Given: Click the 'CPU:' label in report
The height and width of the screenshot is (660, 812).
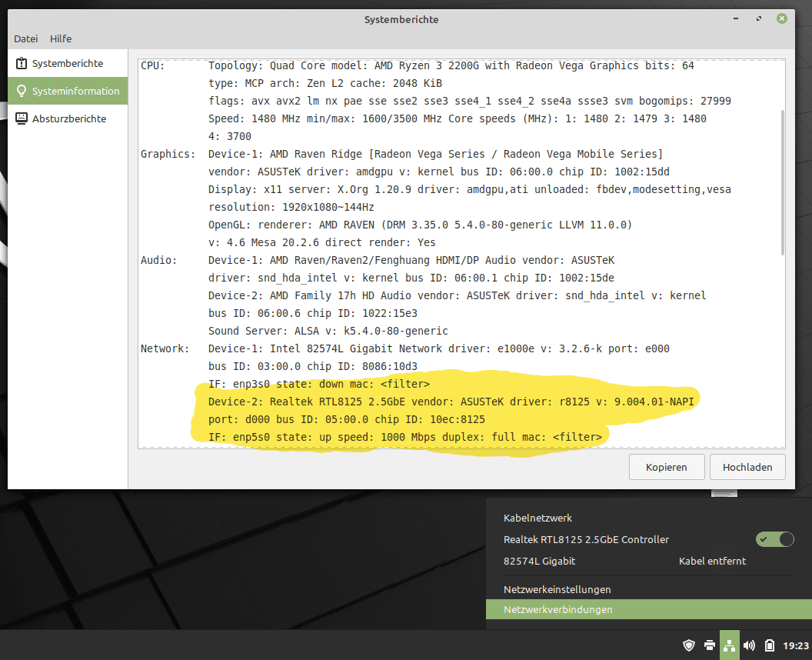Looking at the screenshot, I should tap(152, 66).
